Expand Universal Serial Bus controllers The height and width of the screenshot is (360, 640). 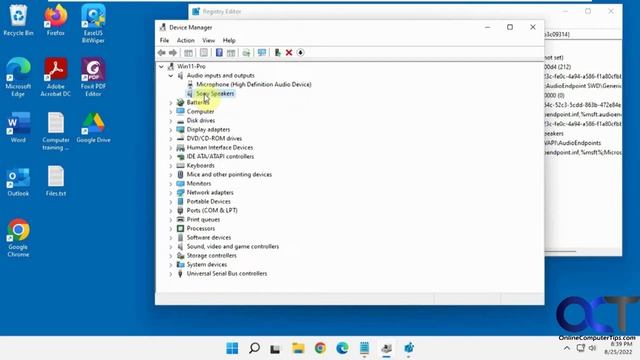point(171,274)
